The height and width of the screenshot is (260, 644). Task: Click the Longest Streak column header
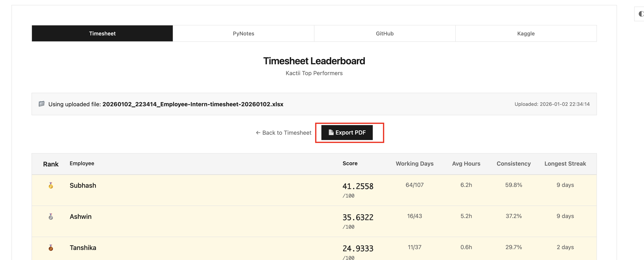pyautogui.click(x=565, y=164)
